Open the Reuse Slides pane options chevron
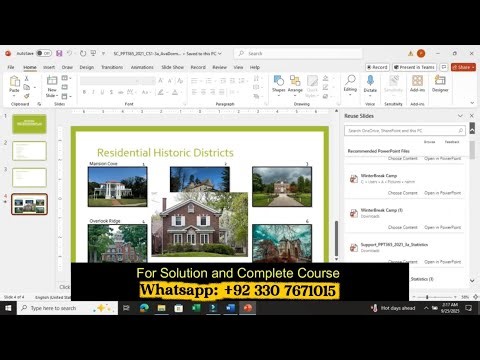The image size is (480, 360). click(460, 116)
